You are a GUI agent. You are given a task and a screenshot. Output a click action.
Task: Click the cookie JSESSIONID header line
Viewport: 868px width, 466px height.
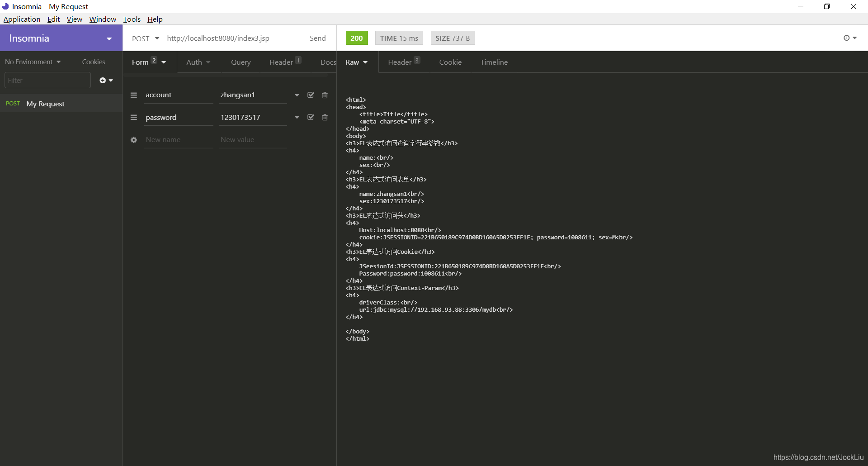click(496, 238)
